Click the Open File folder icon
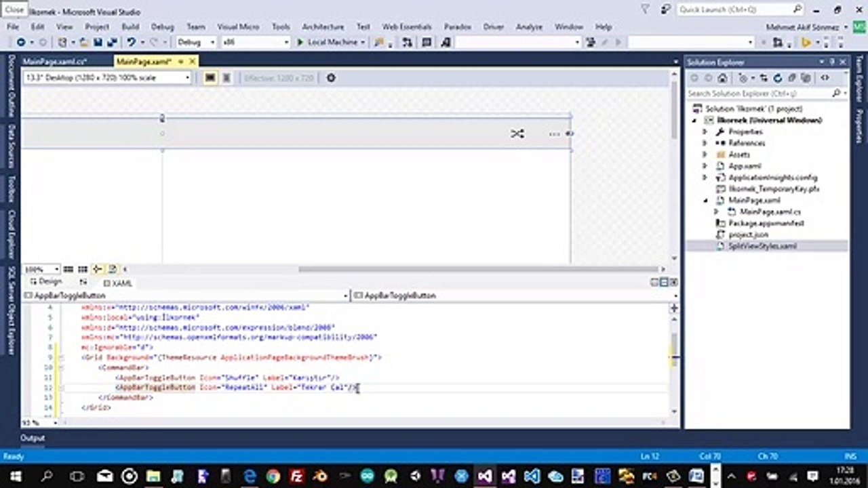The image size is (868, 488). pos(85,42)
